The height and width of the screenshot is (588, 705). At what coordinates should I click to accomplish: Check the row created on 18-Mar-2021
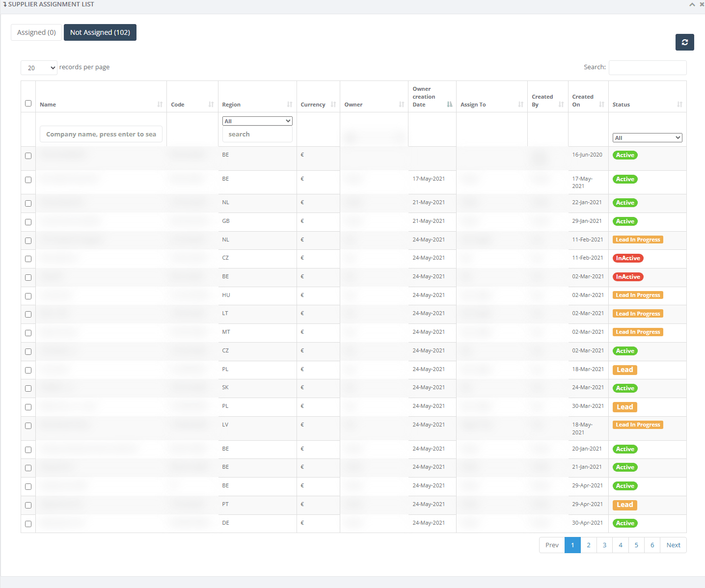[x=28, y=370]
